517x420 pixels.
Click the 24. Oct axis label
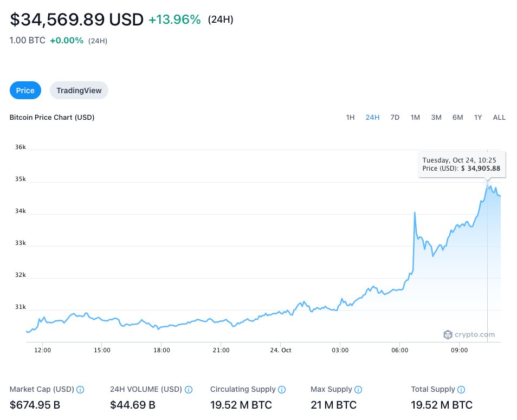(281, 350)
